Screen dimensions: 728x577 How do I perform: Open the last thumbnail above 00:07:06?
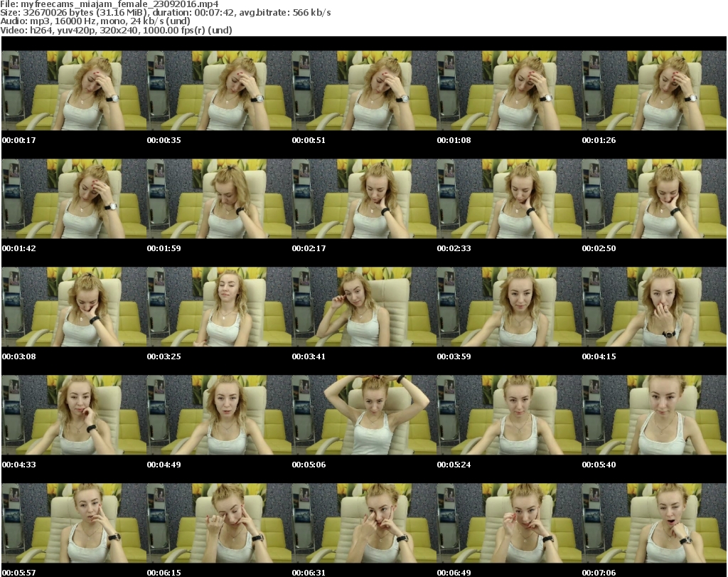tap(653, 523)
